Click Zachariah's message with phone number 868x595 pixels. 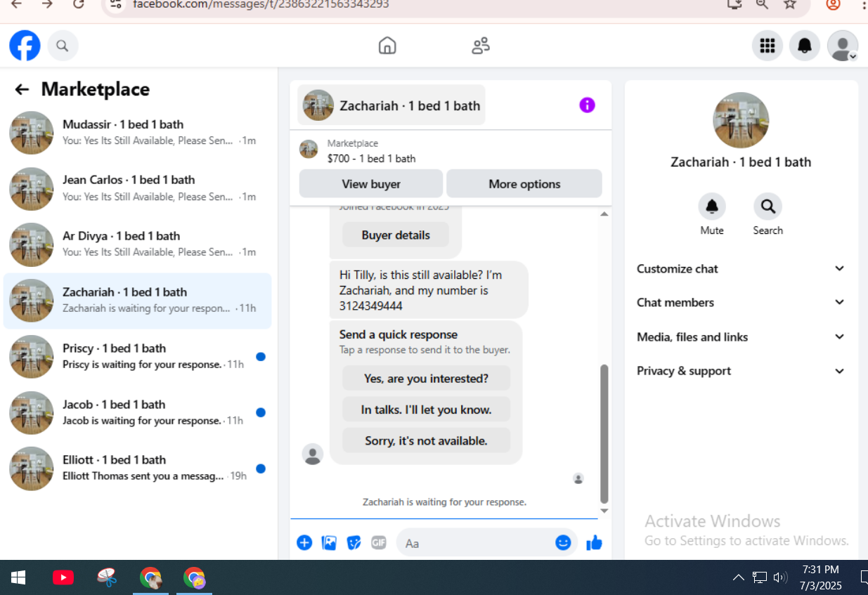coord(429,290)
